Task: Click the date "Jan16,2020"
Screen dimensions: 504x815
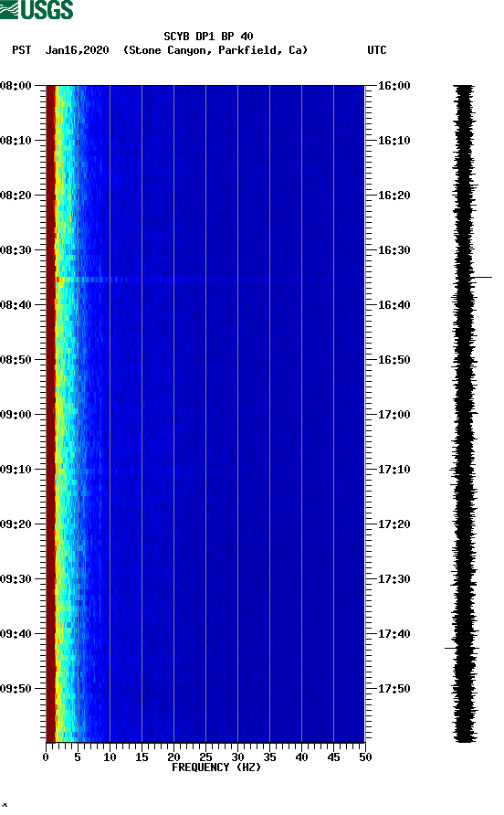Action: (x=78, y=50)
